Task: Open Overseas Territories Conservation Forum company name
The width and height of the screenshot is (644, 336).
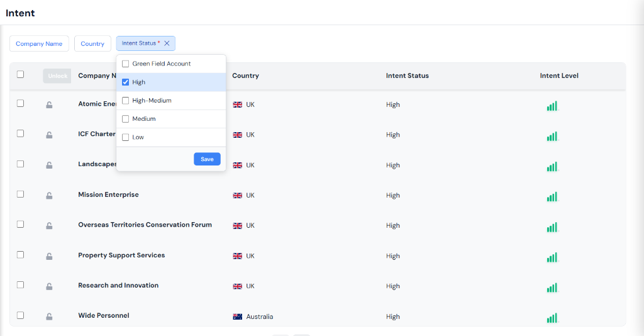Action: tap(145, 225)
